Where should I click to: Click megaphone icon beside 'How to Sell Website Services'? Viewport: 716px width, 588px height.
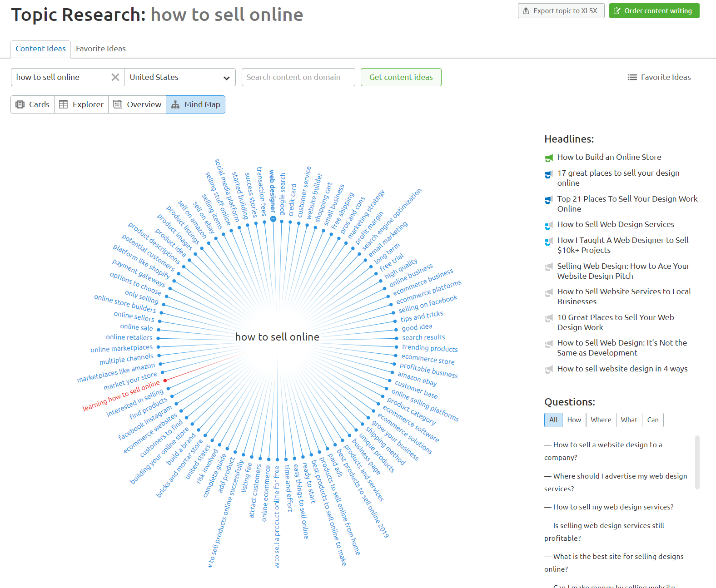pyautogui.click(x=549, y=292)
